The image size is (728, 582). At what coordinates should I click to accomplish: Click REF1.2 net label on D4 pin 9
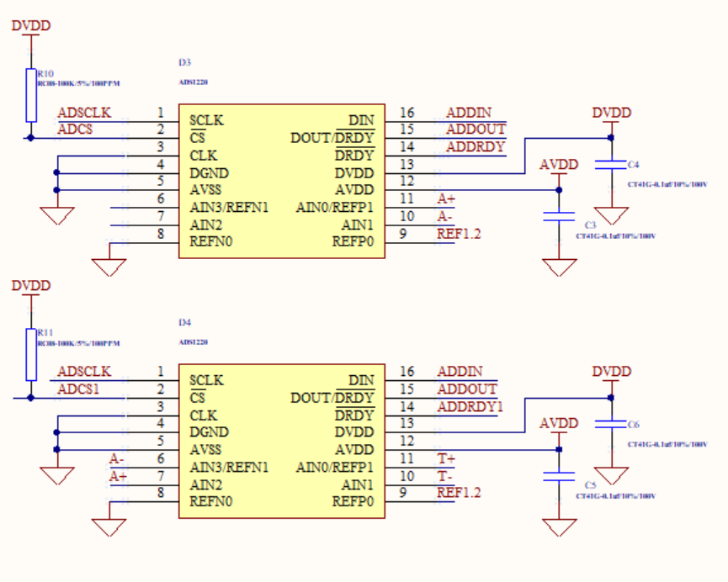(x=459, y=492)
